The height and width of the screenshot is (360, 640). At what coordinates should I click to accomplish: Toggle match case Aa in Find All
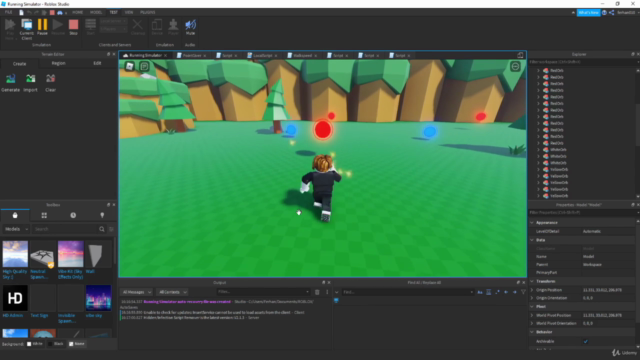[480, 292]
